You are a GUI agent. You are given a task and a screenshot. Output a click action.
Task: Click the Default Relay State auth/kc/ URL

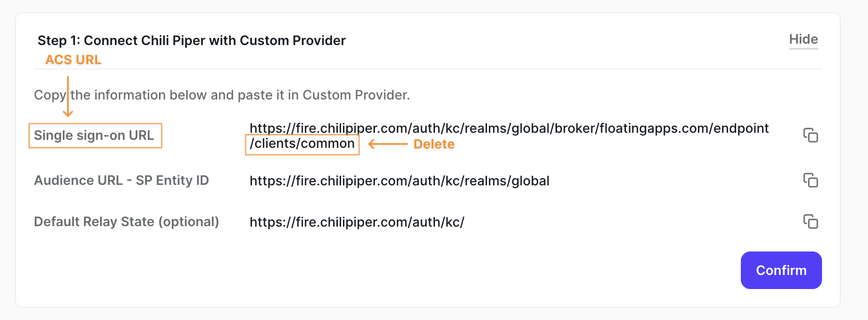point(357,222)
